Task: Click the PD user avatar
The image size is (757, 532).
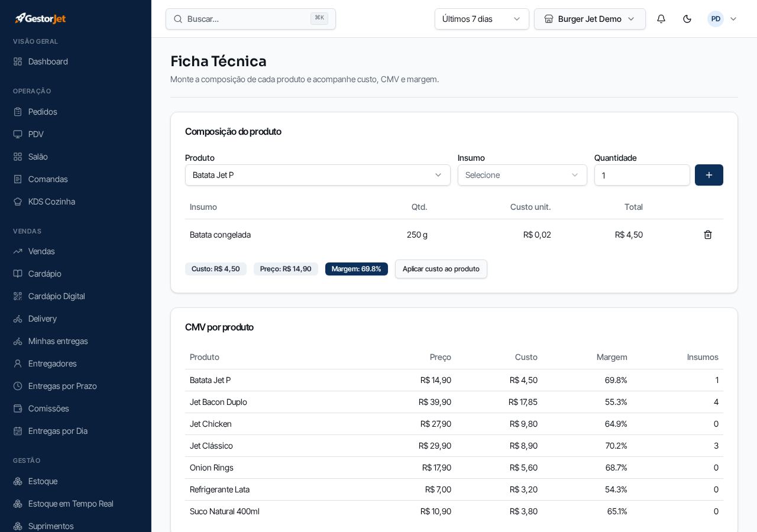Action: pos(716,19)
